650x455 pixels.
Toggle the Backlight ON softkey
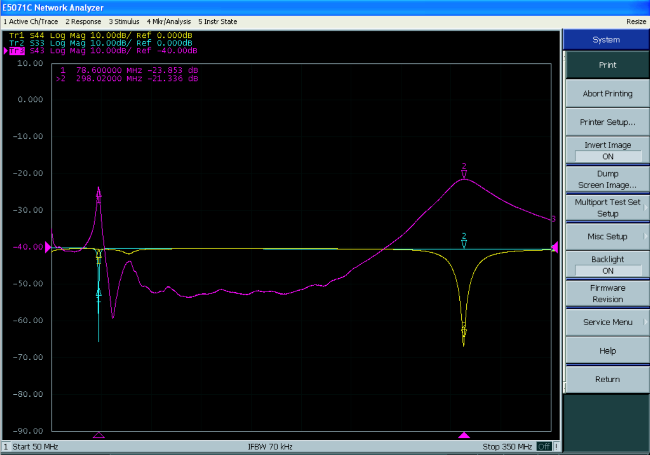[606, 265]
